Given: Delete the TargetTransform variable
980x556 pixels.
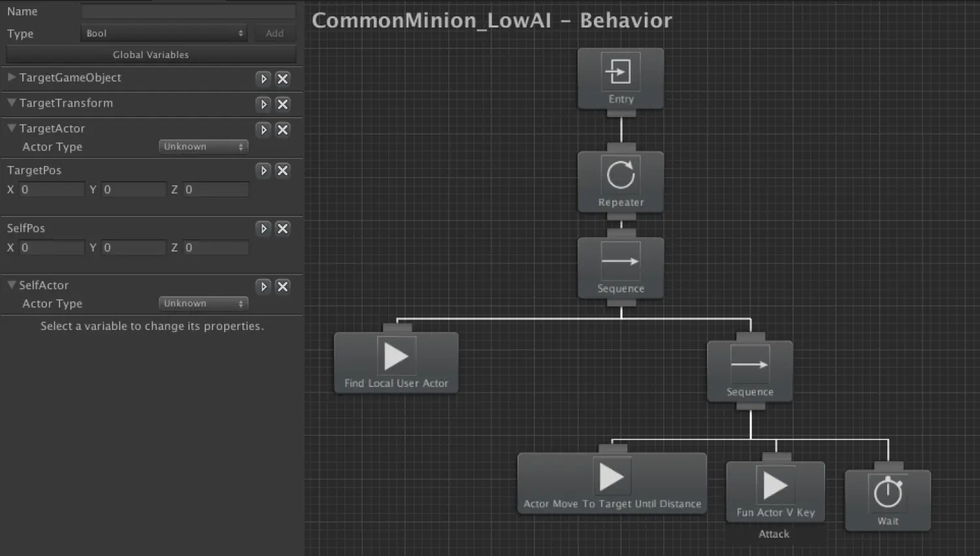Looking at the screenshot, I should [x=283, y=104].
